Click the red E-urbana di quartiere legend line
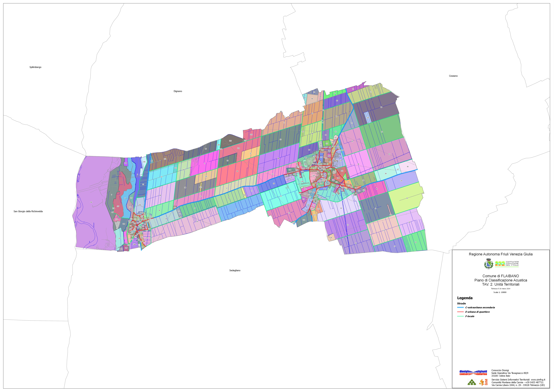 [460, 312]
